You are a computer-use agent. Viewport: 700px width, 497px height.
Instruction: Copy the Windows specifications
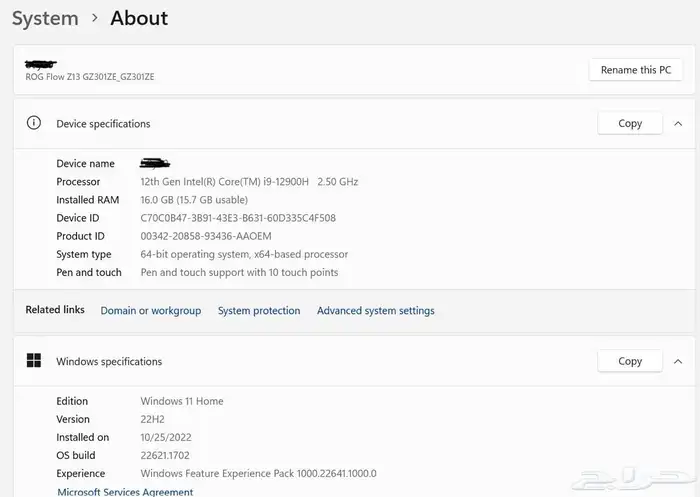click(x=630, y=361)
